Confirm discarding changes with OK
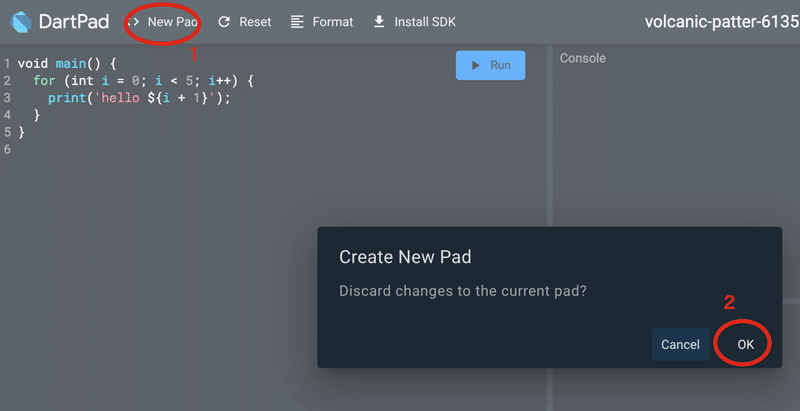Viewport: 800px width, 411px height. [x=745, y=344]
